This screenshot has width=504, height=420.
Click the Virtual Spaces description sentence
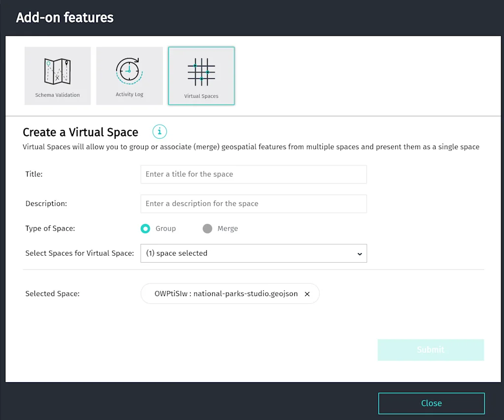[251, 147]
